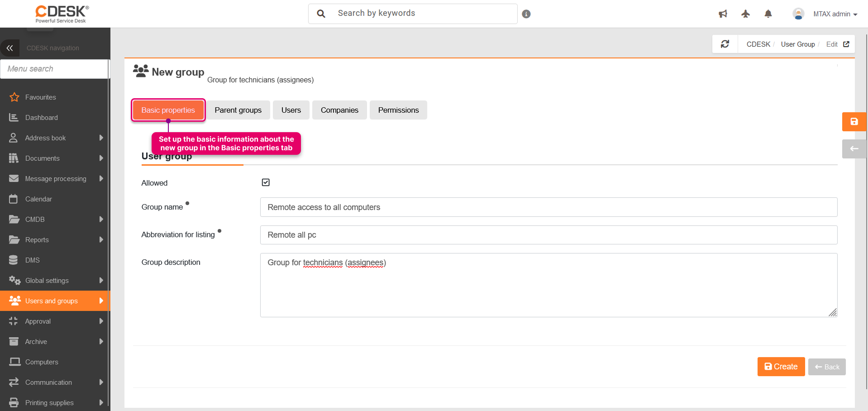Click the info icon beside search
The width and height of the screenshot is (868, 411).
click(526, 14)
